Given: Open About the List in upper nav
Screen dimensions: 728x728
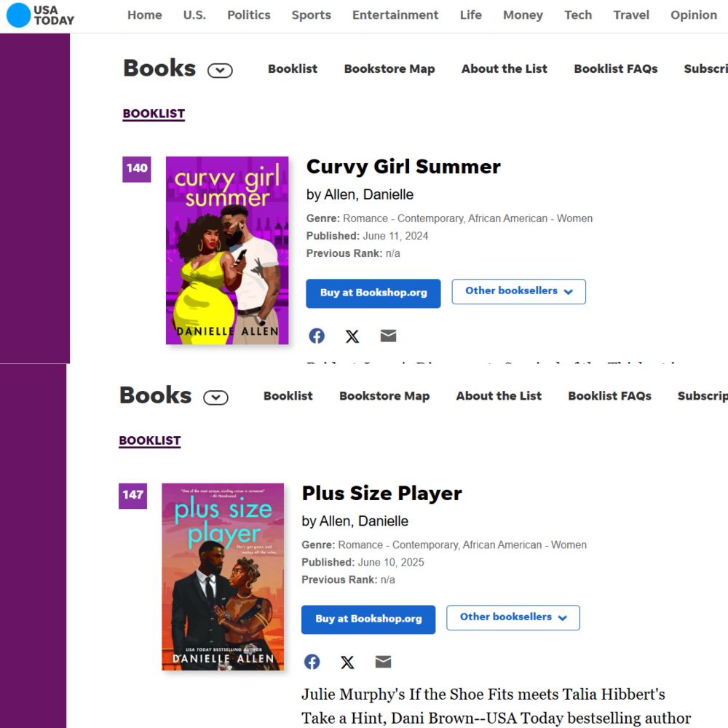Looking at the screenshot, I should point(505,68).
